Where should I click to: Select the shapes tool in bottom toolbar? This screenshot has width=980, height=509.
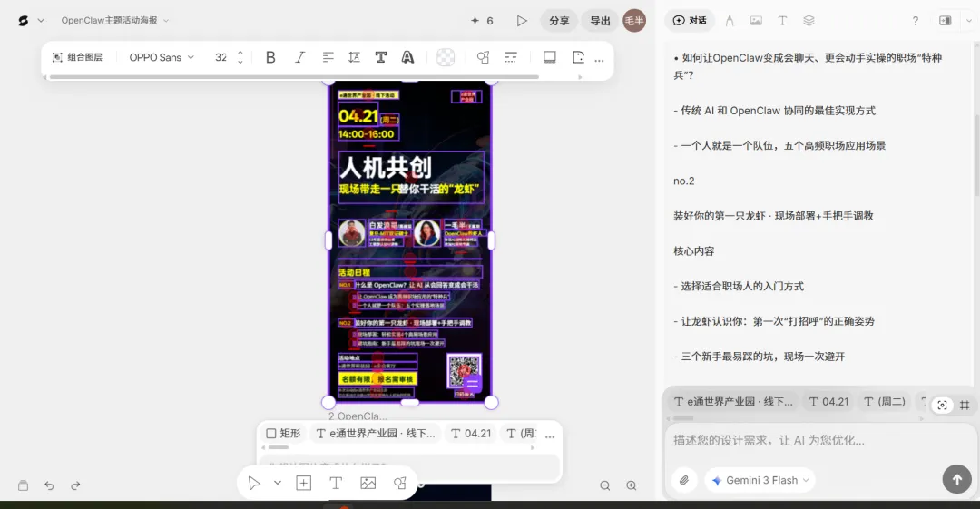pos(400,483)
